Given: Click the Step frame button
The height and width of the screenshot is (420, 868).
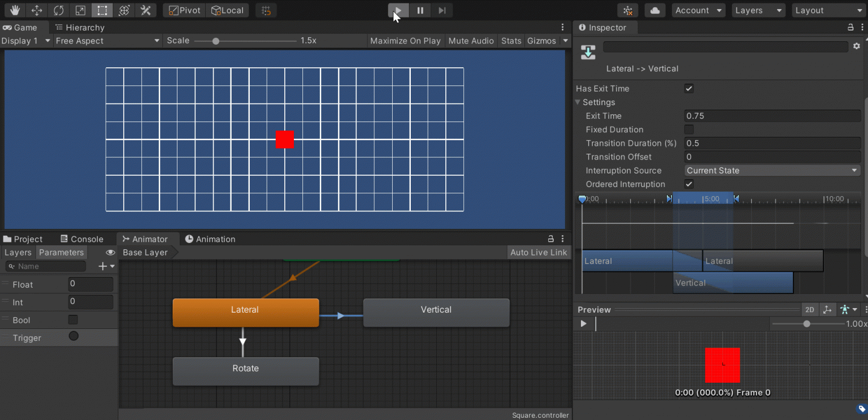Looking at the screenshot, I should pos(442,10).
